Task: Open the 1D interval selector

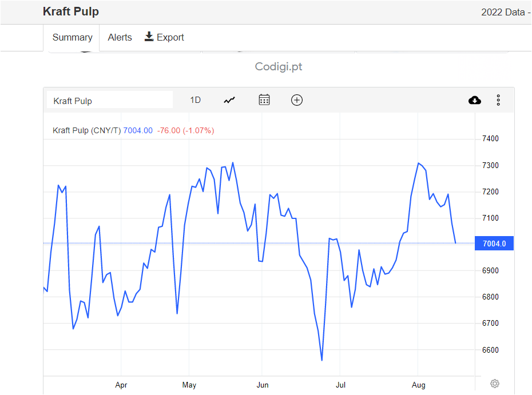Action: (x=196, y=100)
